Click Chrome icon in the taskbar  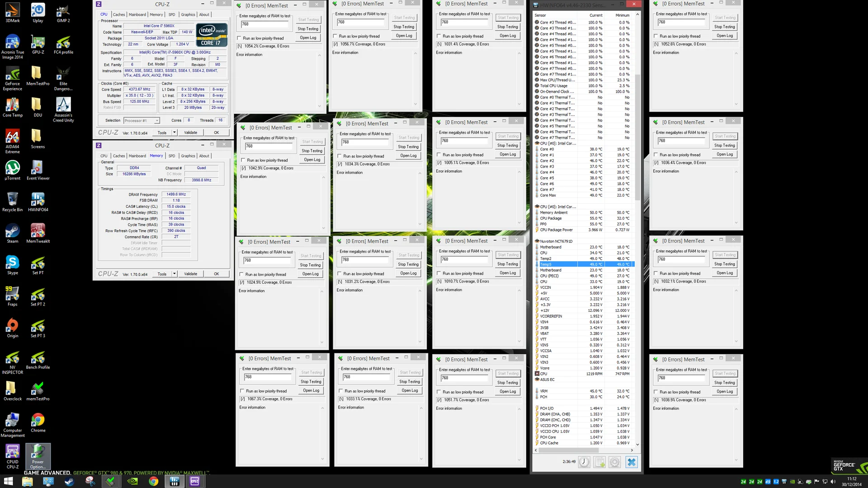pos(154,481)
